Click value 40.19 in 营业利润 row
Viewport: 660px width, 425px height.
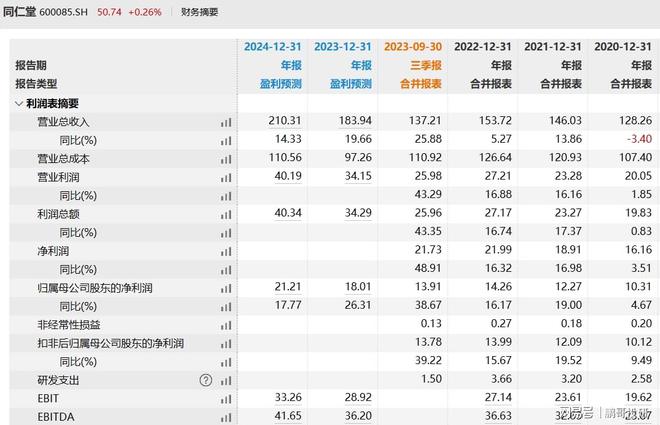288,175
